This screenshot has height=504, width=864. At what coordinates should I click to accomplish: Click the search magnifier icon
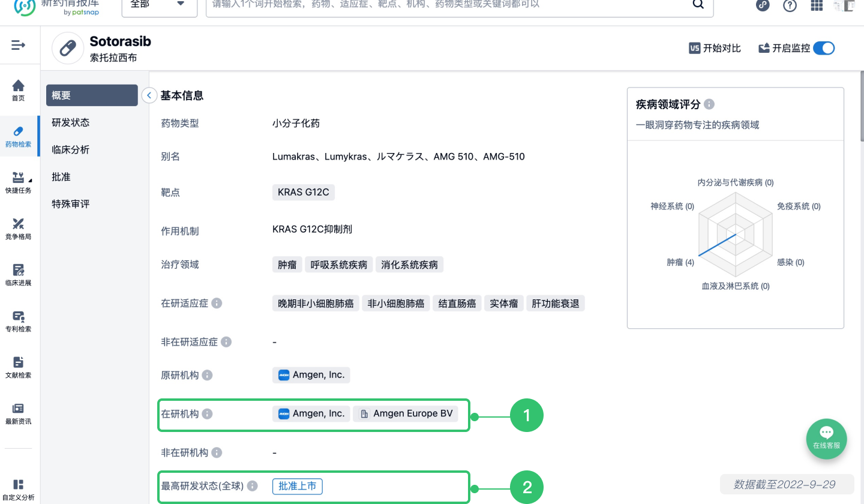(698, 4)
